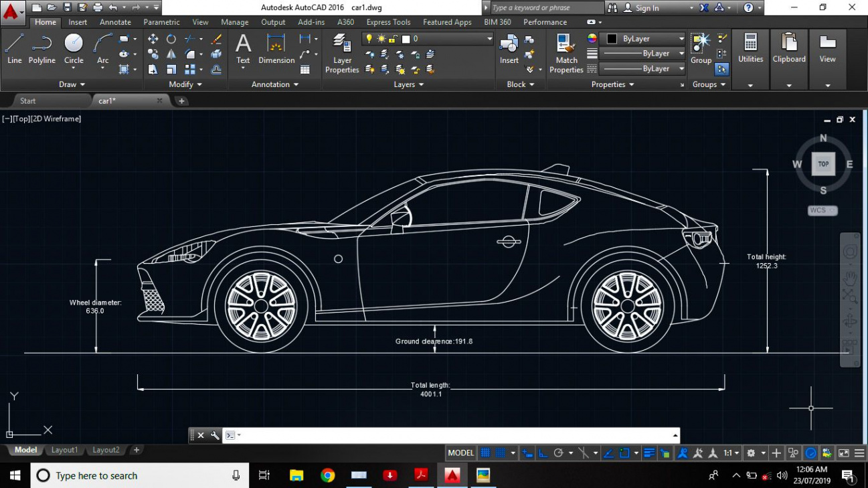
Task: Switch to the Express Tools tab
Action: click(387, 22)
